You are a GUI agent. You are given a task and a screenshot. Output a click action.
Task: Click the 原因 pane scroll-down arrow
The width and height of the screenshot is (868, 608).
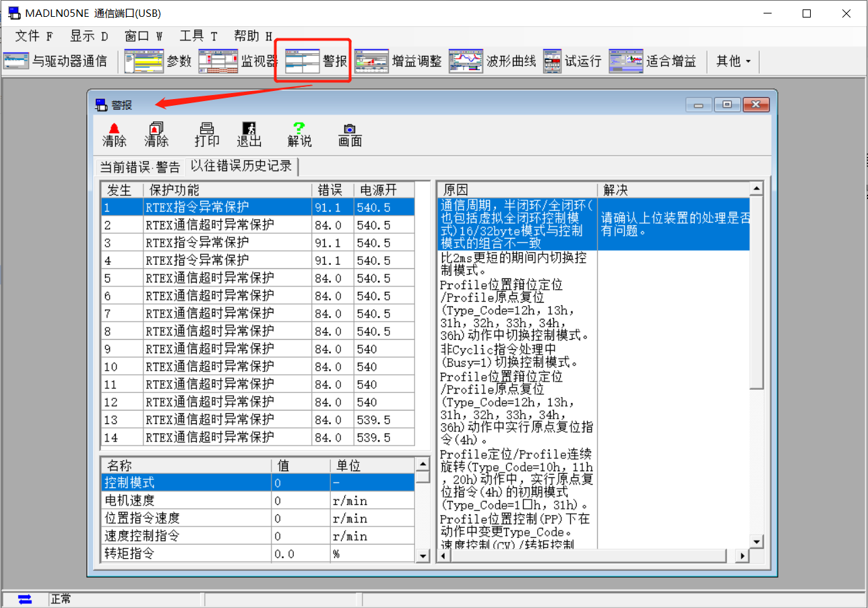pyautogui.click(x=757, y=542)
